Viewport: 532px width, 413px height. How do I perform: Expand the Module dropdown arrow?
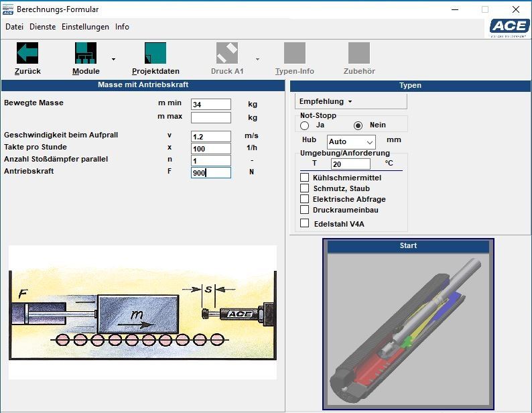tap(113, 59)
